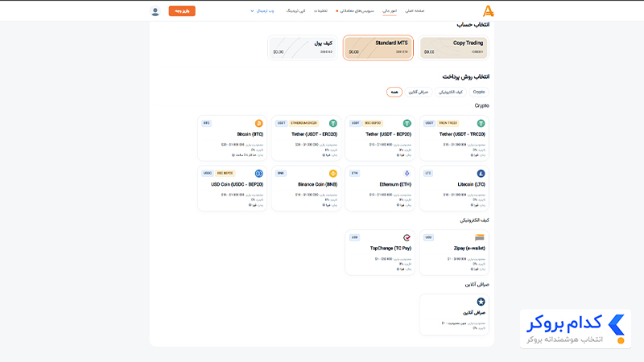This screenshot has height=362, width=644.
Task: Click the ETH tag in Ethereum card
Action: (354, 173)
